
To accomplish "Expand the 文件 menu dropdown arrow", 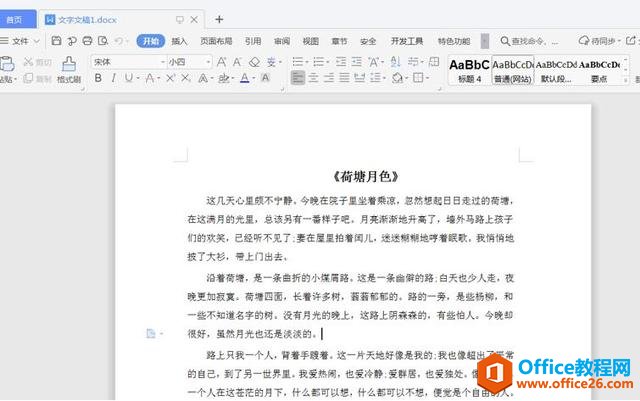I will point(36,41).
